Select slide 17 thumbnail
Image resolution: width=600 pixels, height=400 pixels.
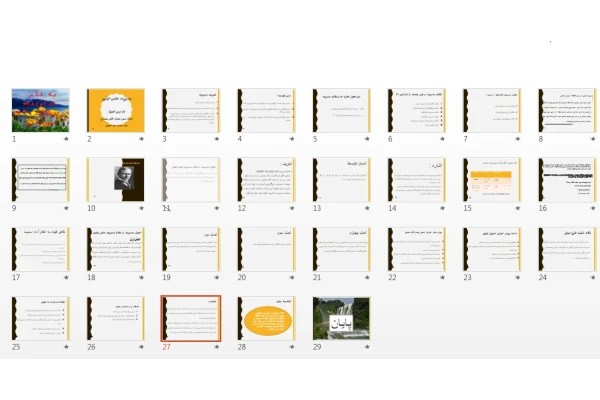coord(41,249)
